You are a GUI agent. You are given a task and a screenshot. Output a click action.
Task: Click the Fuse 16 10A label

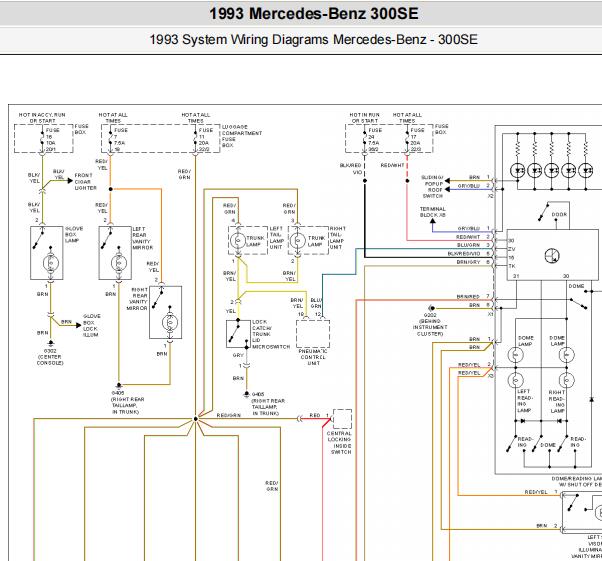click(51, 139)
